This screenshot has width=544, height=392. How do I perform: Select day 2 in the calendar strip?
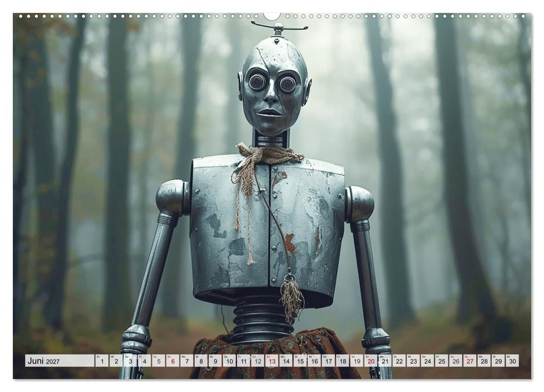click(x=116, y=361)
